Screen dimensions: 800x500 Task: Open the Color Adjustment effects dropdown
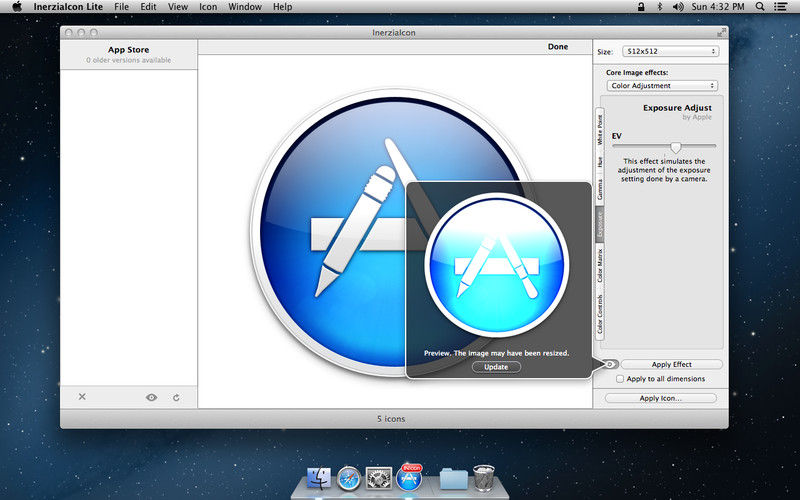click(662, 86)
